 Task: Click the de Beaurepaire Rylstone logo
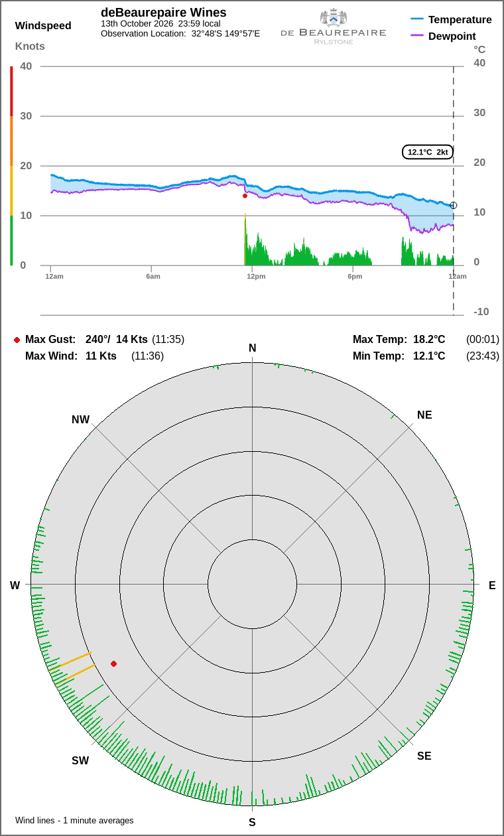pyautogui.click(x=334, y=27)
